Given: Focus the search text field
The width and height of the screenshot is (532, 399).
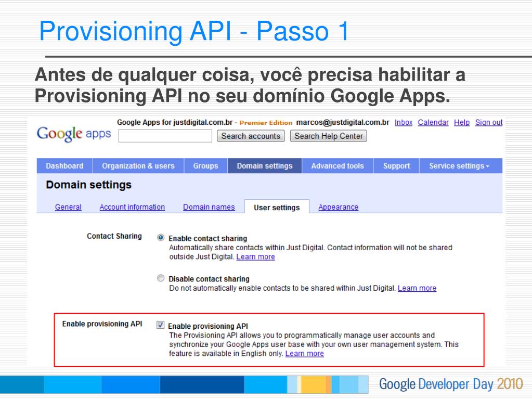Looking at the screenshot, I should tap(165, 136).
